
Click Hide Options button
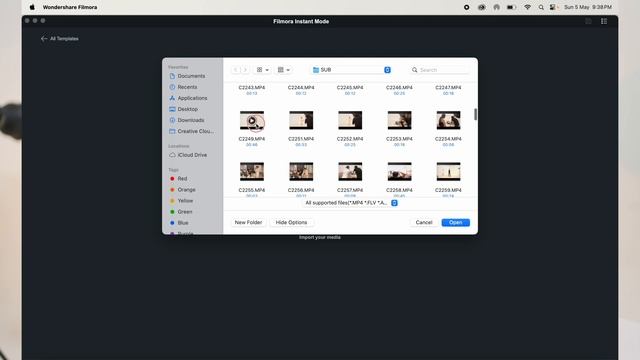(291, 222)
